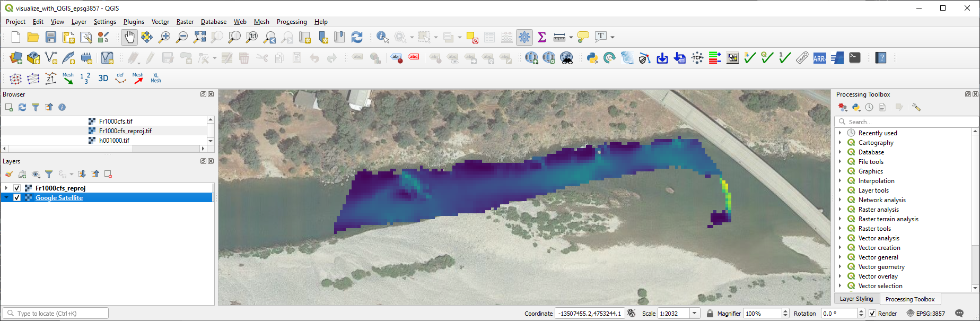The image size is (980, 321).
Task: Open the Processing menu
Action: pyautogui.click(x=292, y=22)
